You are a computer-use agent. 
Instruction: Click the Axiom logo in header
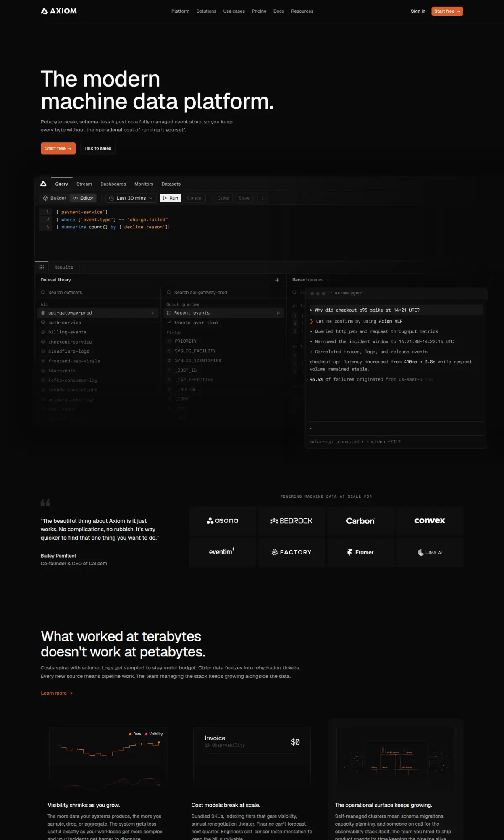coord(59,11)
